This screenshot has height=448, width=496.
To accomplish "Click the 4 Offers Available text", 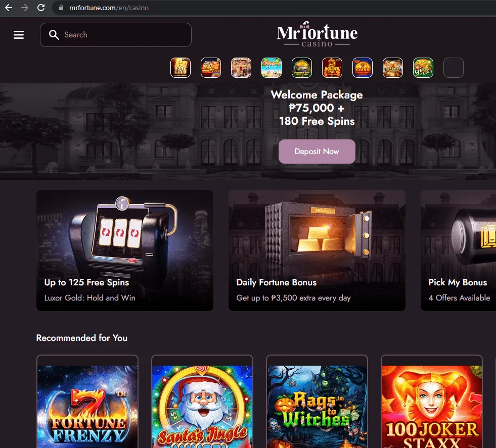I will coord(459,298).
